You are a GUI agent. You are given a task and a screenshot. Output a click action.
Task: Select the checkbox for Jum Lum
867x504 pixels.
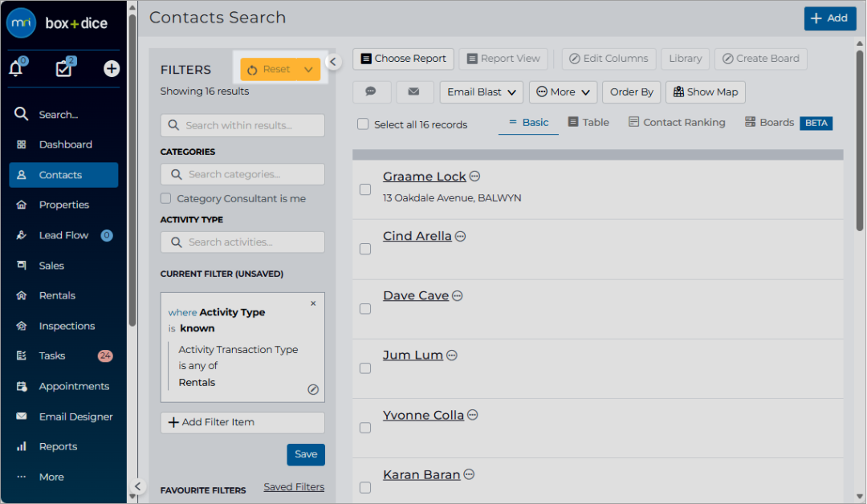coord(365,368)
